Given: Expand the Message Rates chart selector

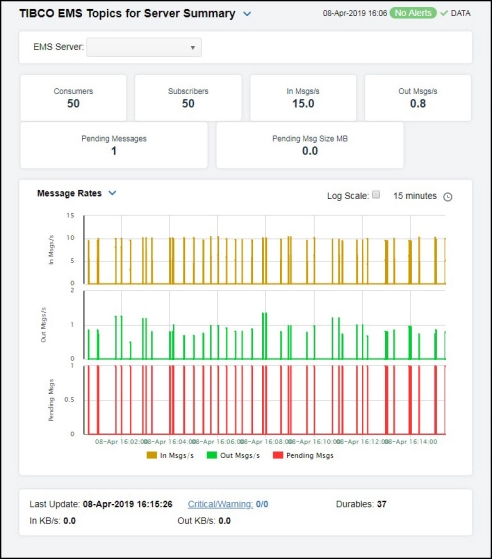Looking at the screenshot, I should (x=112, y=193).
